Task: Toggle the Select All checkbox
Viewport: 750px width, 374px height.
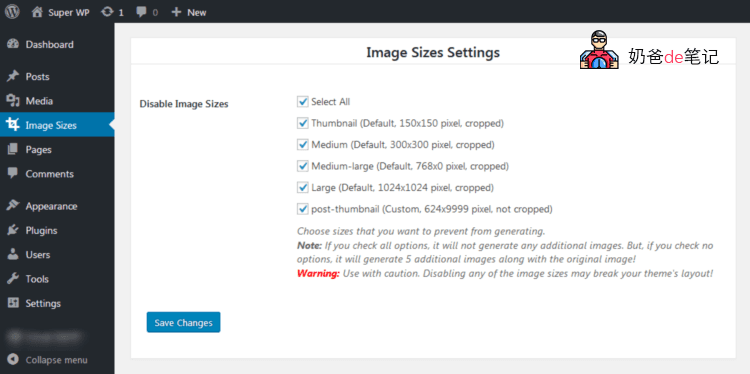Action: (302, 101)
